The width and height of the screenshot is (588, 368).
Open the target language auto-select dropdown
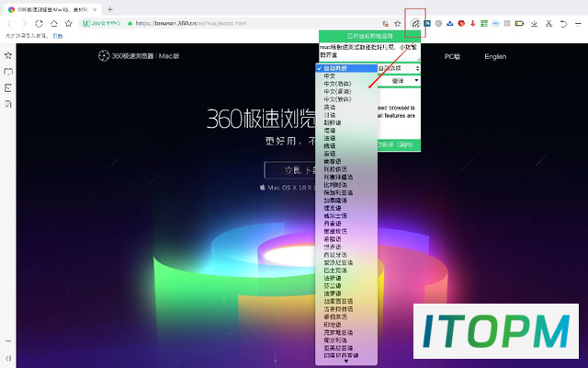pos(398,68)
